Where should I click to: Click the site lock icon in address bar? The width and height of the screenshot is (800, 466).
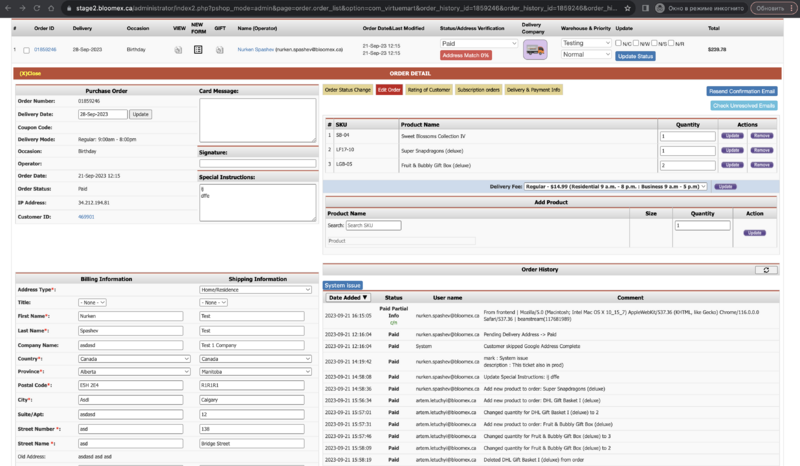[68, 8]
